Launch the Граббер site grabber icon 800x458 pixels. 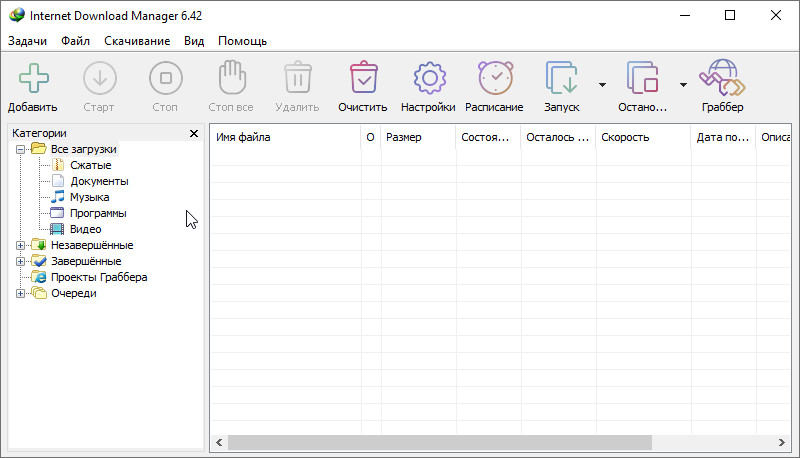(x=722, y=78)
